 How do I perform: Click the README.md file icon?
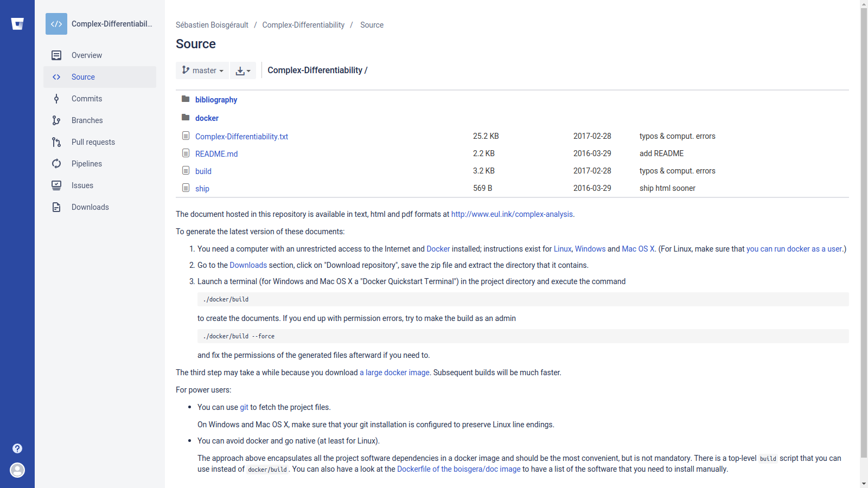click(186, 153)
